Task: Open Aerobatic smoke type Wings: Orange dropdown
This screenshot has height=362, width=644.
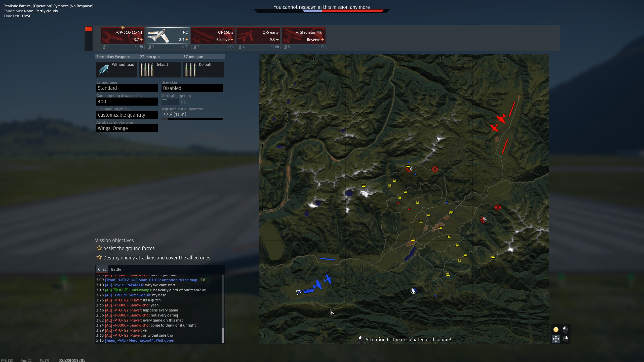Action: [127, 128]
